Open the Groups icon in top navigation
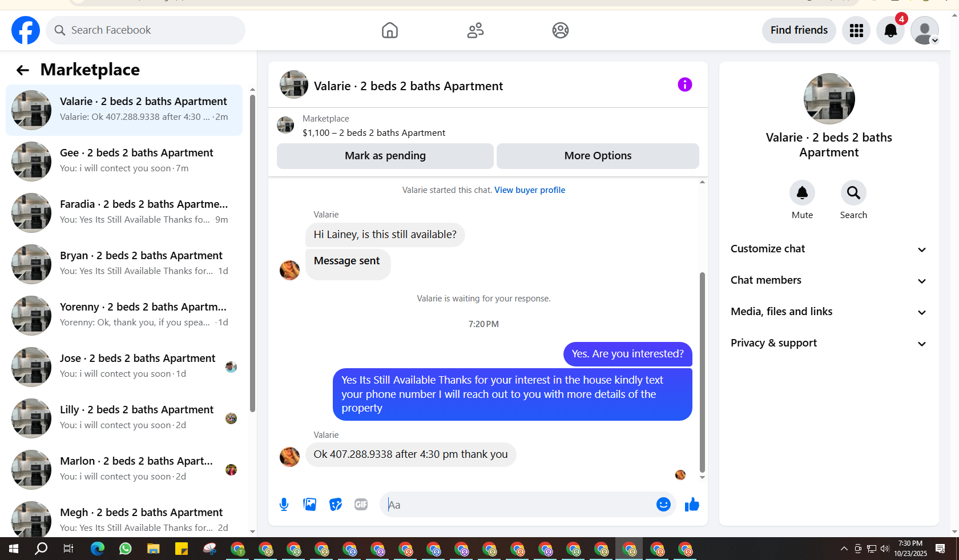Screen dimensions: 959x560 [561, 30]
